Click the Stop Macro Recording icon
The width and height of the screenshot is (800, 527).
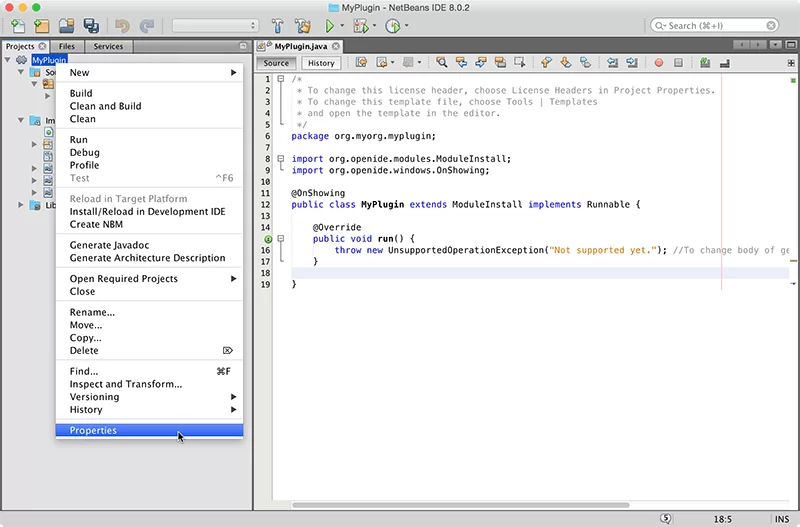pyautogui.click(x=678, y=63)
